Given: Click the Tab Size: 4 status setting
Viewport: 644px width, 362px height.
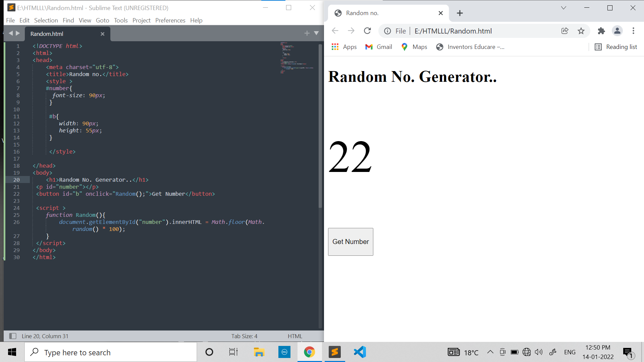Looking at the screenshot, I should pos(244,336).
